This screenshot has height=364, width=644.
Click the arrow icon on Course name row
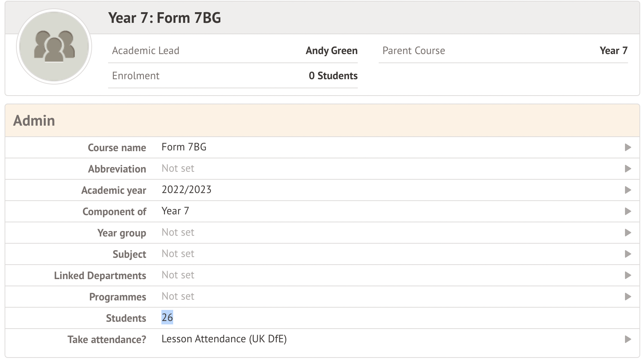[628, 147]
